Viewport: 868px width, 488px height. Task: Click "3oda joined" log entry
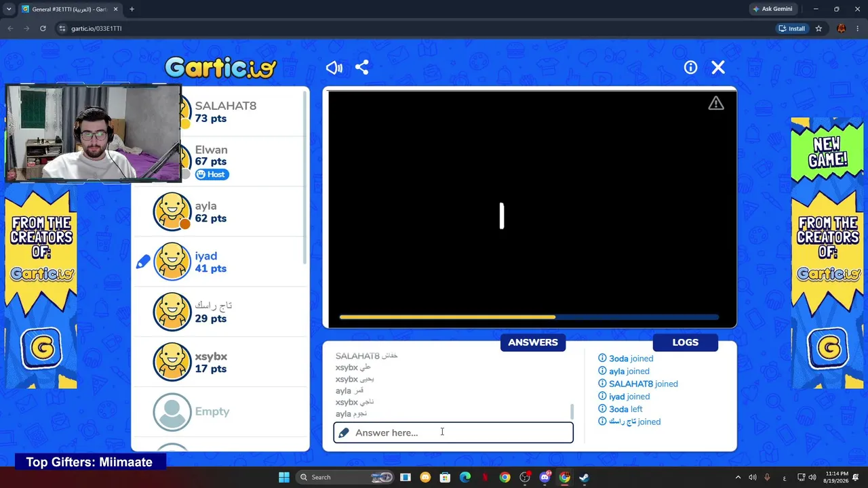pyautogui.click(x=626, y=359)
